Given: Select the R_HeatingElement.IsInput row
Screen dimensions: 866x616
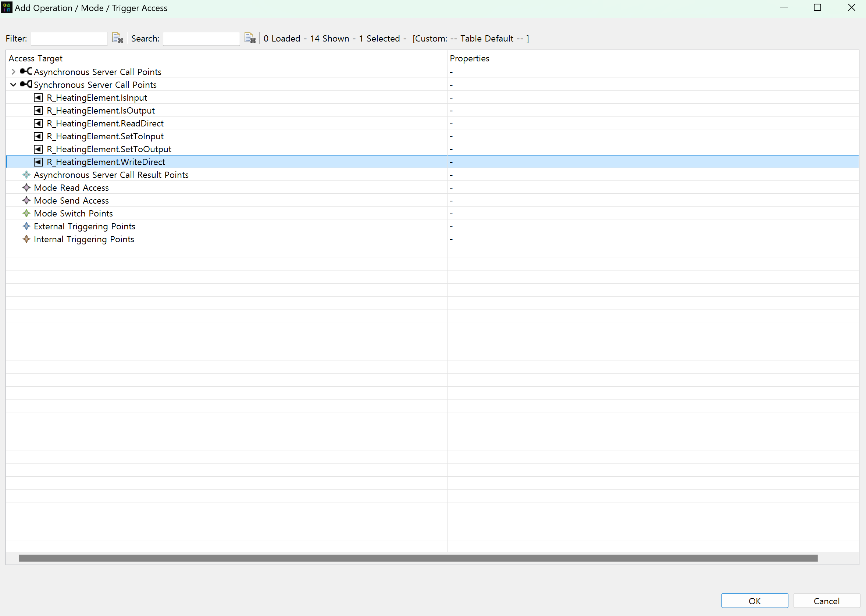Looking at the screenshot, I should [x=432, y=97].
